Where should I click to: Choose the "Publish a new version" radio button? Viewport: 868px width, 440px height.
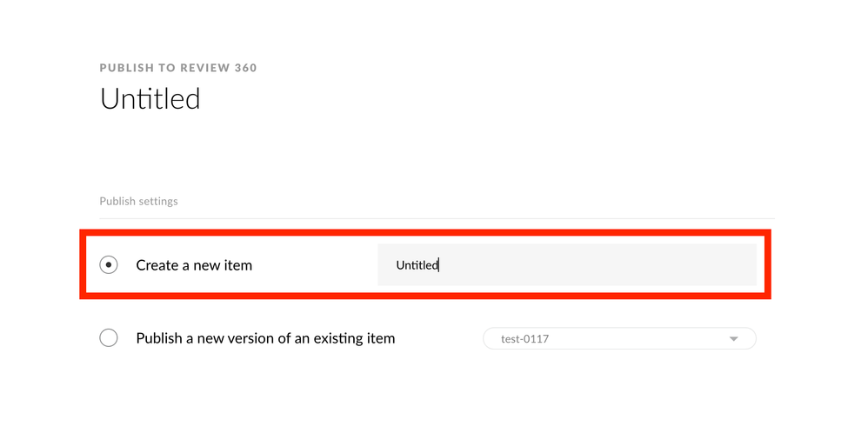pos(109,338)
